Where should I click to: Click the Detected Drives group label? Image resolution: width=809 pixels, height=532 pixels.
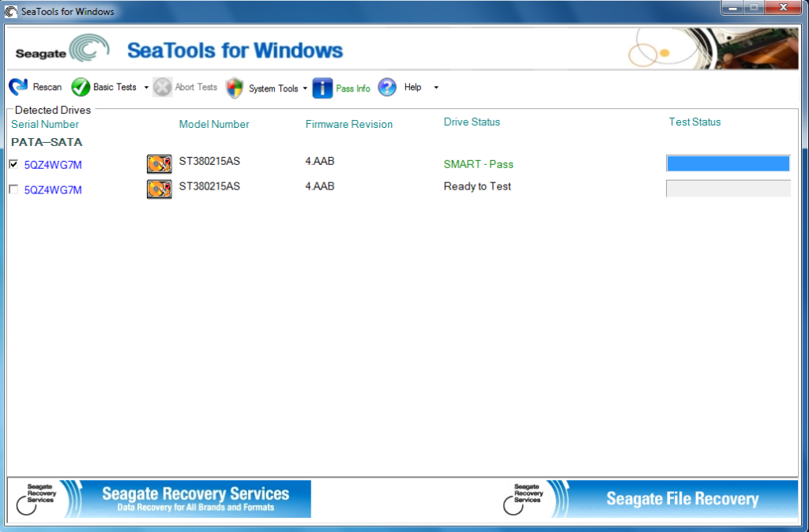(x=53, y=110)
